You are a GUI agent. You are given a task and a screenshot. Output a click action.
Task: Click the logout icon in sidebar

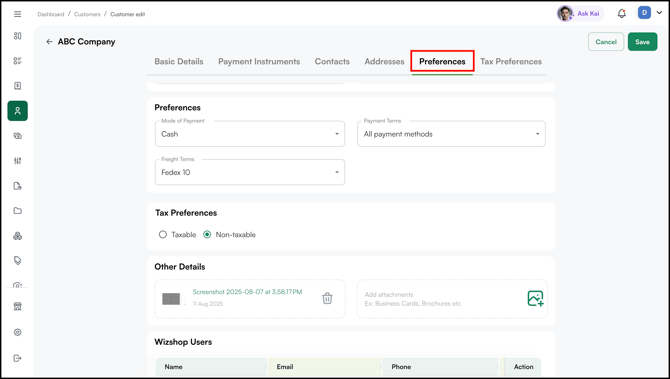tap(18, 358)
